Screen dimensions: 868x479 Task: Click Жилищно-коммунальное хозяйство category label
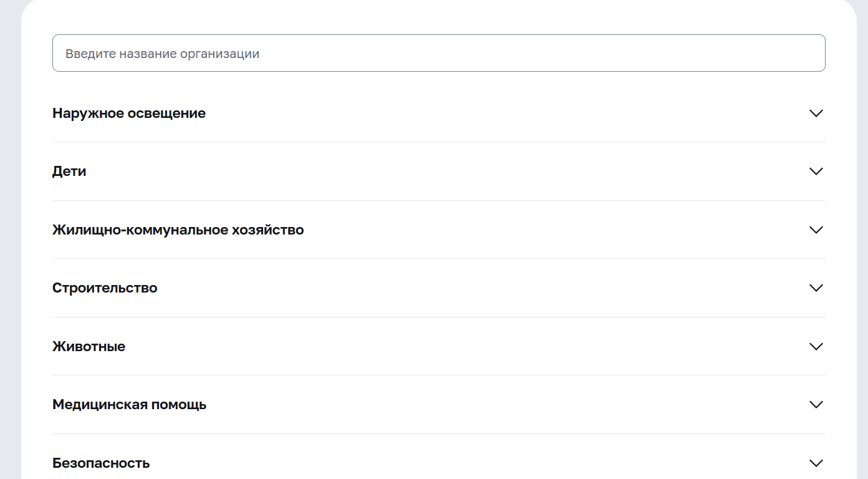(x=178, y=230)
